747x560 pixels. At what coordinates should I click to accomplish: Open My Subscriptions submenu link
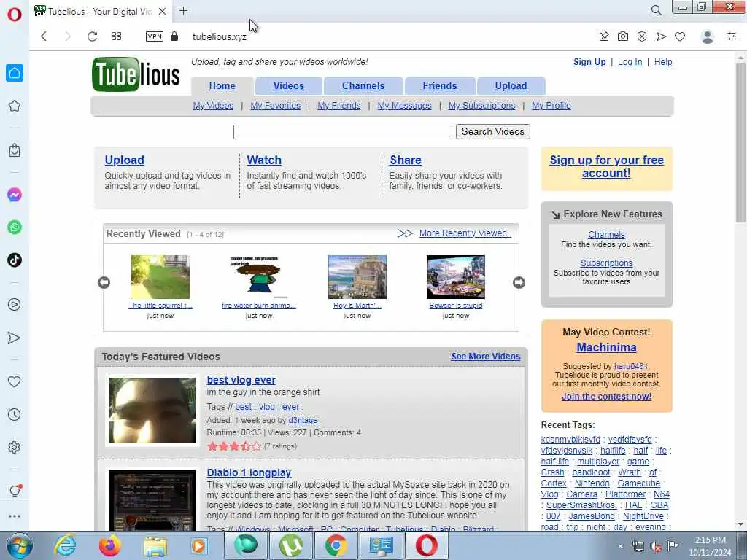(x=481, y=106)
